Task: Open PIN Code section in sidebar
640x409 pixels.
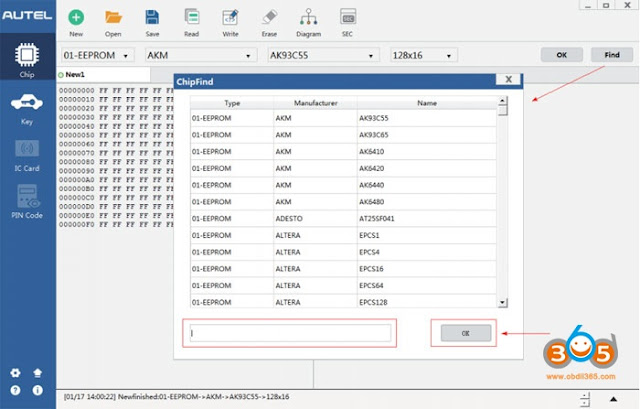Action: (27, 202)
